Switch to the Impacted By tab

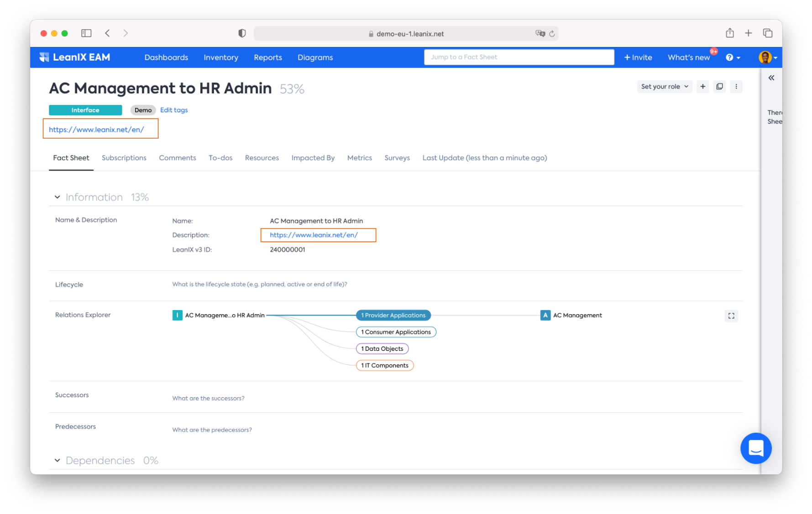pyautogui.click(x=313, y=158)
